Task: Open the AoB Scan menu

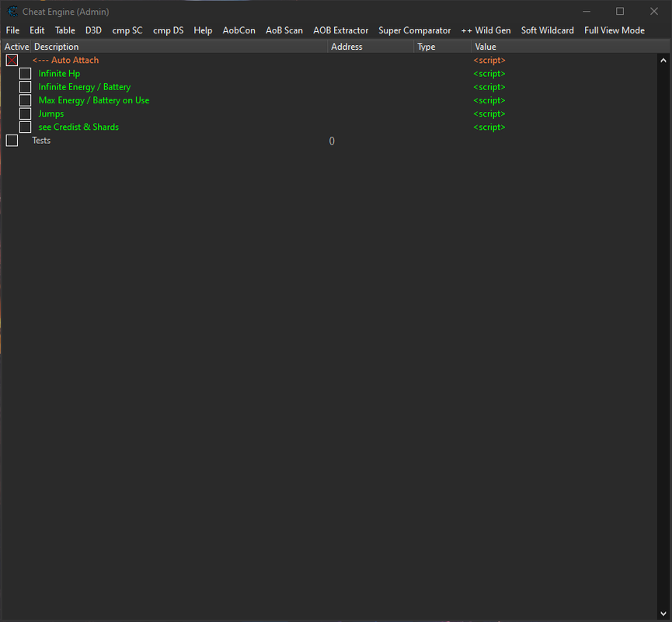Action: [x=284, y=30]
